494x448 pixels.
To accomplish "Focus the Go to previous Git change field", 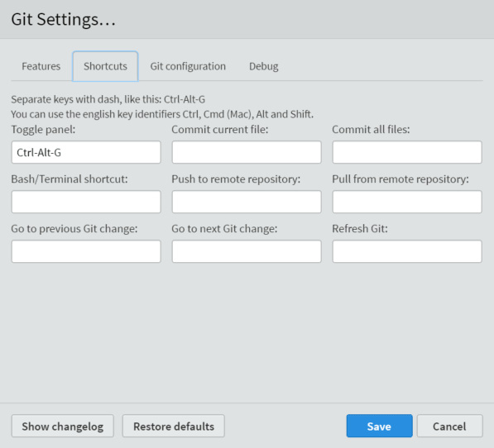I will pyautogui.click(x=86, y=251).
